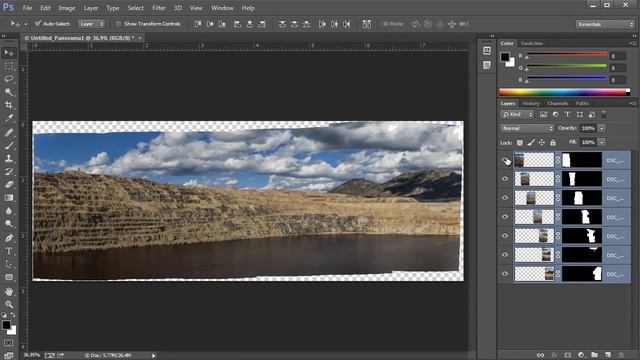Select the Gradient tool

click(9, 198)
